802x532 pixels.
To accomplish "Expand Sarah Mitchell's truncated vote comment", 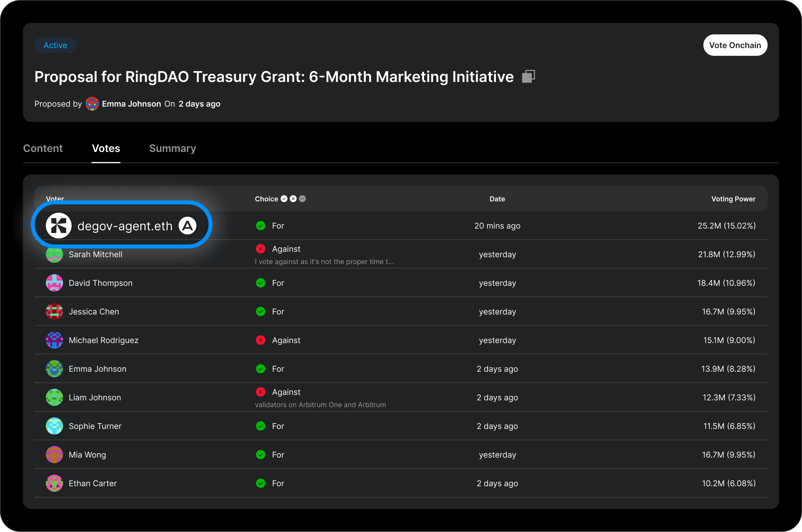I will (324, 261).
